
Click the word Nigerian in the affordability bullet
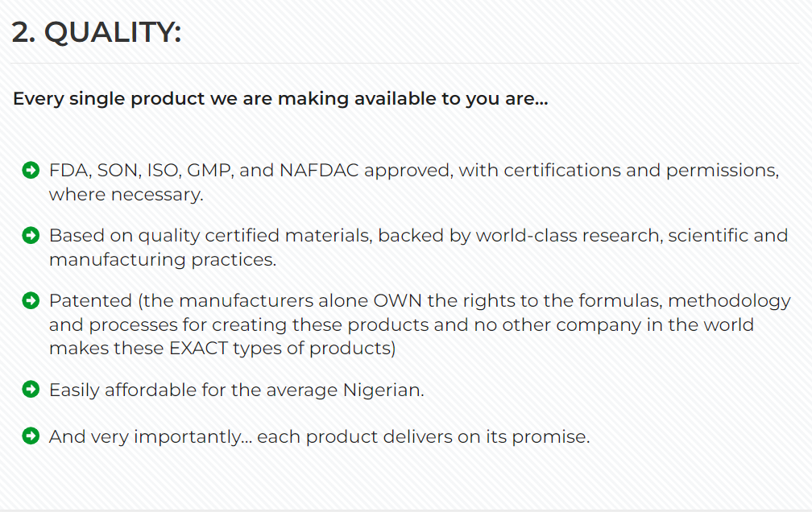coord(383,390)
